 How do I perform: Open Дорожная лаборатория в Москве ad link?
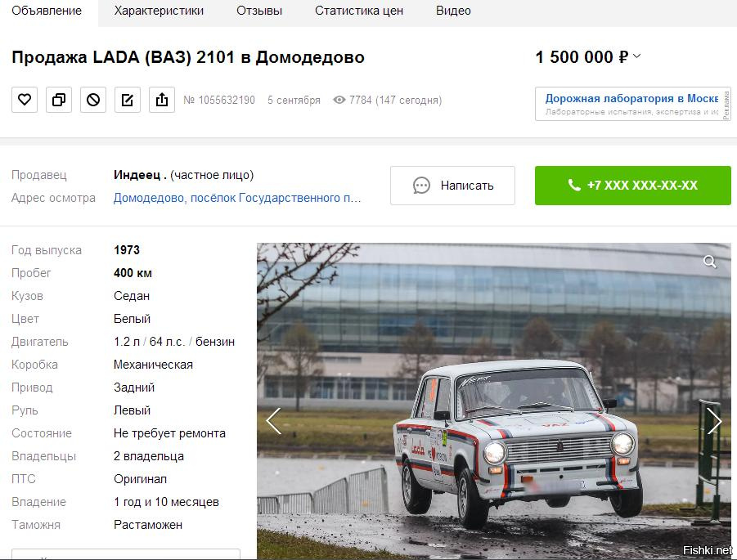point(631,99)
